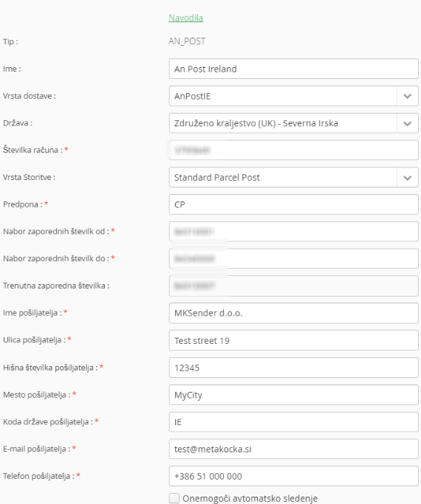Expand the Vrsta dostave dropdown arrow
421x504 pixels.
[407, 96]
